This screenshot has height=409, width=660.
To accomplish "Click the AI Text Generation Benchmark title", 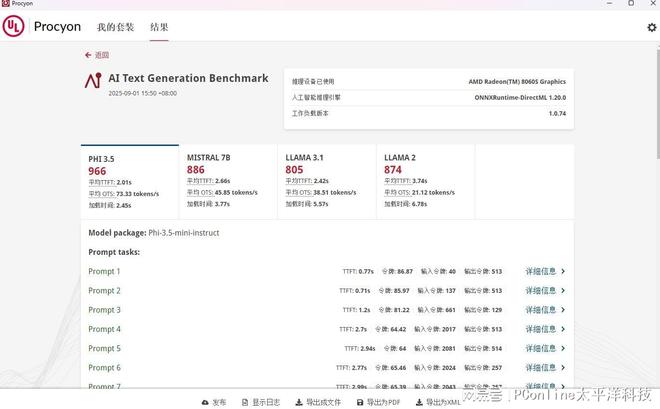I will [x=188, y=78].
